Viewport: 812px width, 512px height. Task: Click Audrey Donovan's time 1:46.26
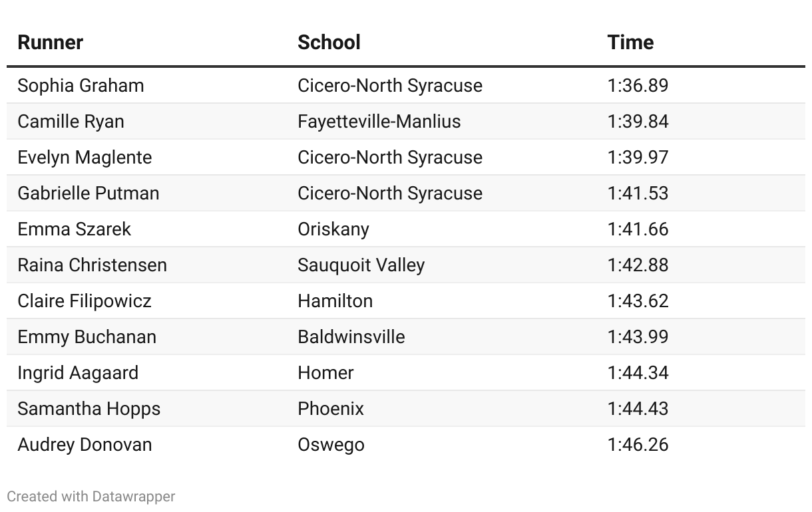pos(638,445)
